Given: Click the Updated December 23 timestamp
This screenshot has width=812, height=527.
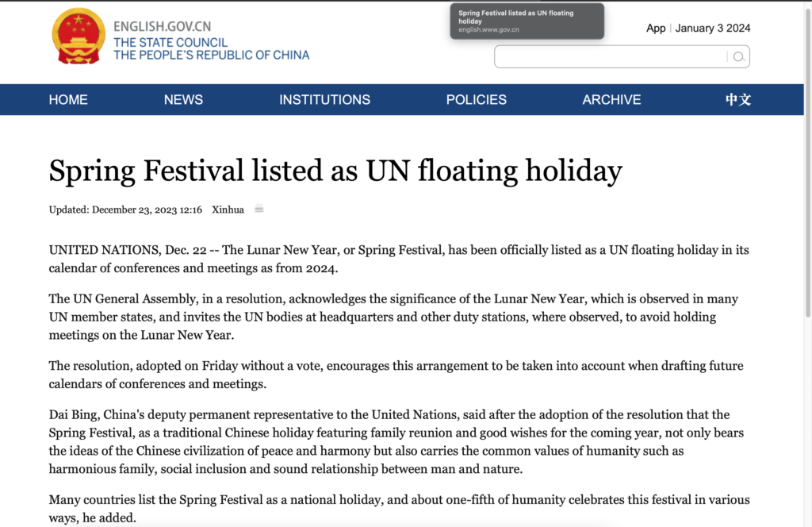Looking at the screenshot, I should [125, 210].
